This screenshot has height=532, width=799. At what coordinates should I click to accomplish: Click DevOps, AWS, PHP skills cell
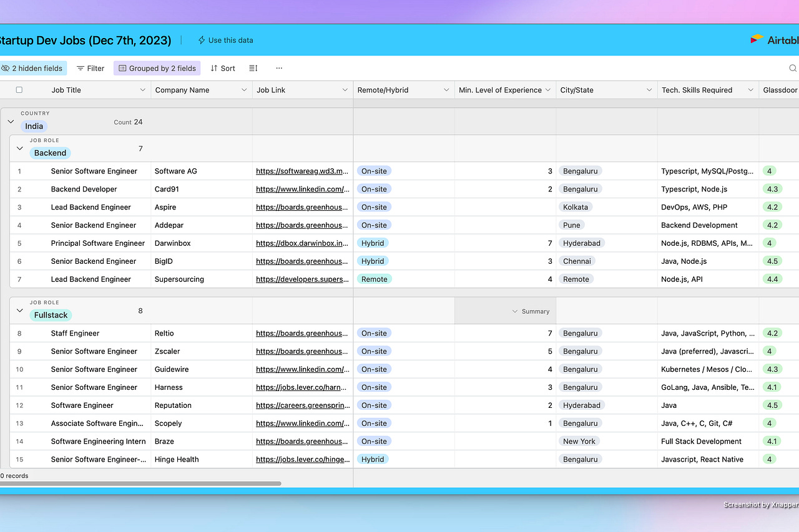point(708,207)
